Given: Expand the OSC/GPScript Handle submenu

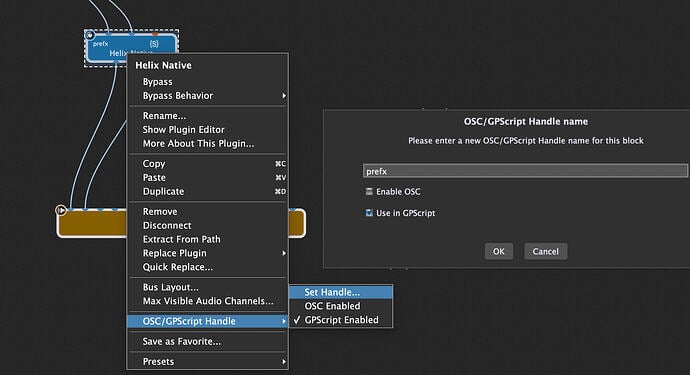Looking at the screenshot, I should pos(208,321).
